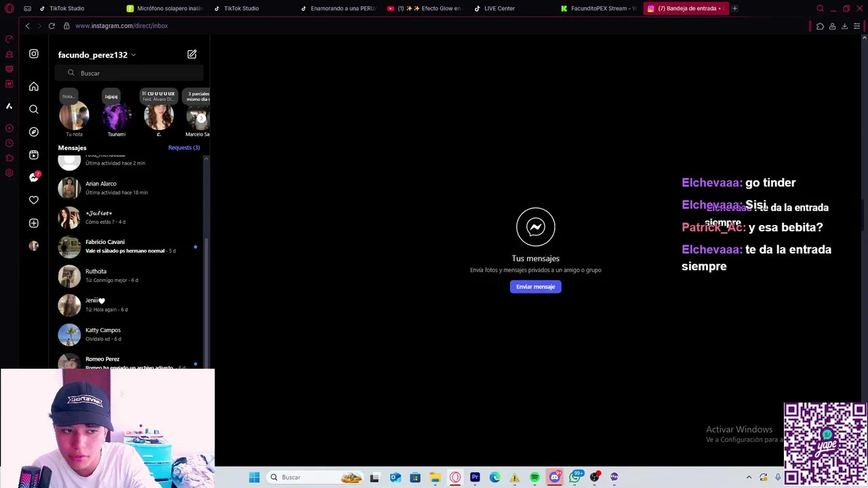Open the Reels icon in sidebar
Image resolution: width=868 pixels, height=488 pixels.
click(x=34, y=155)
